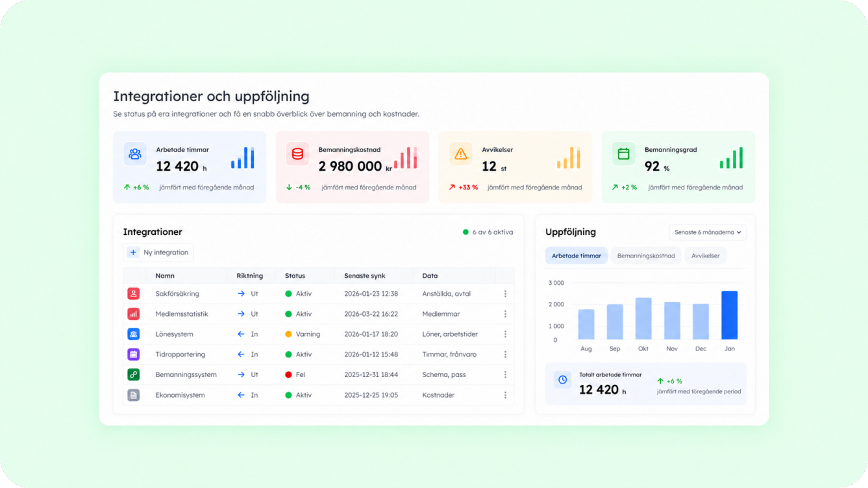
Task: Click the Avvikelser warning triangle icon
Action: (461, 154)
